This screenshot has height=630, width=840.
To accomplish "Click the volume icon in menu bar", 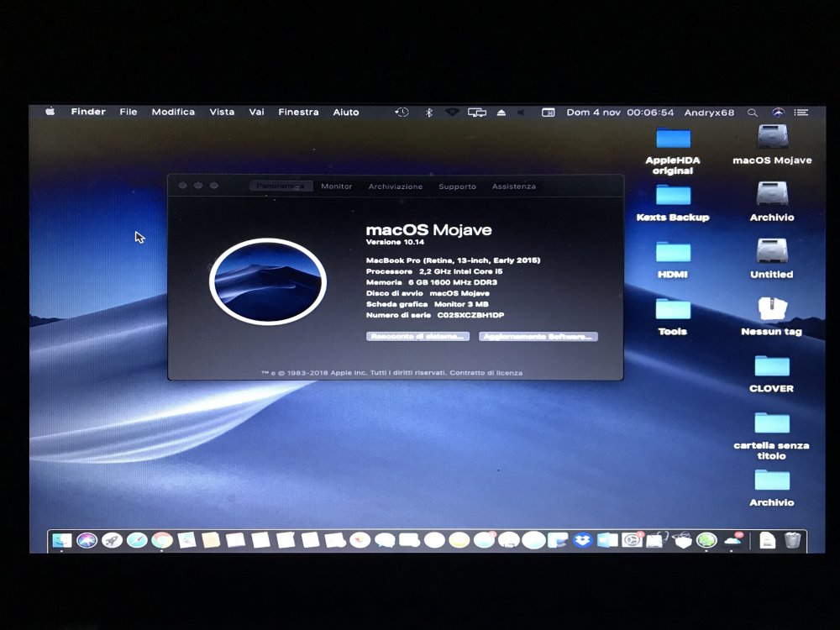I will [520, 113].
